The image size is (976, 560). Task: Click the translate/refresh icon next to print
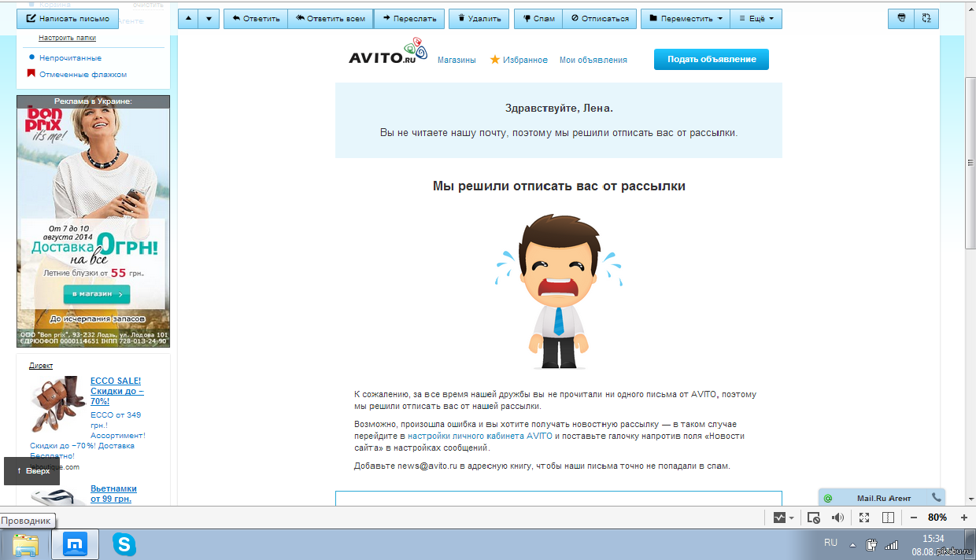point(926,19)
